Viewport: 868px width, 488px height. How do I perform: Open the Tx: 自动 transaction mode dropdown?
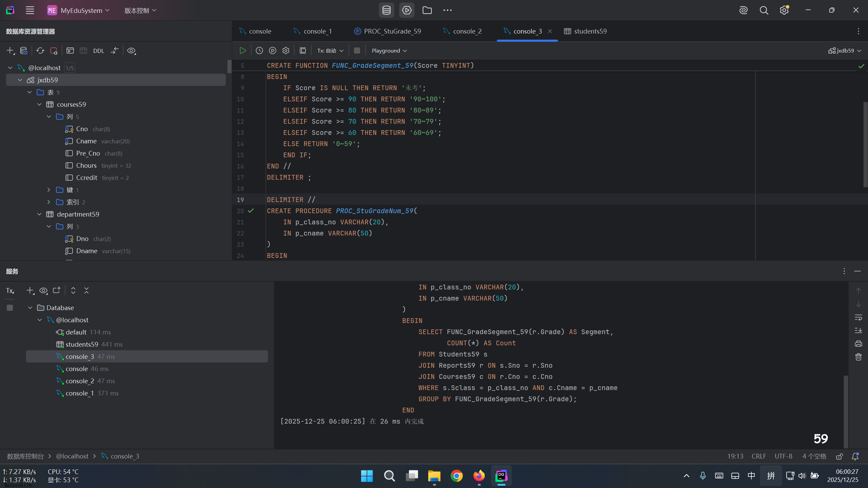pyautogui.click(x=330, y=50)
